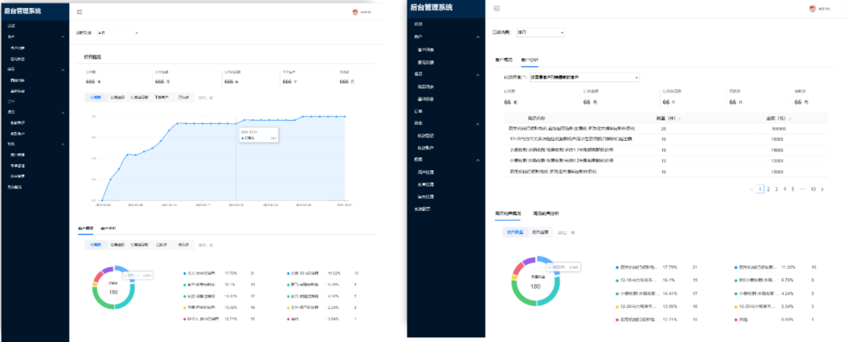The height and width of the screenshot is (342, 868).
Task: Collapse sidebar via hamburger icon in left window
Action: tap(80, 11)
